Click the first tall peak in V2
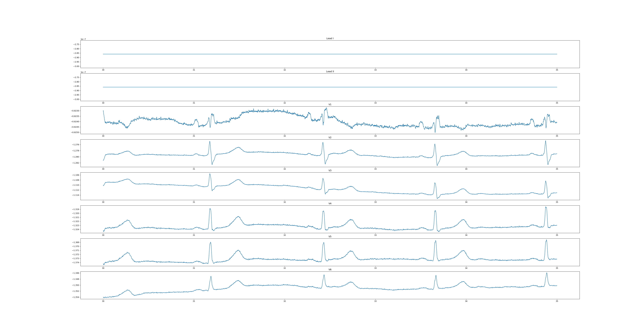Viewport: 644px width, 336px height. coord(210,142)
